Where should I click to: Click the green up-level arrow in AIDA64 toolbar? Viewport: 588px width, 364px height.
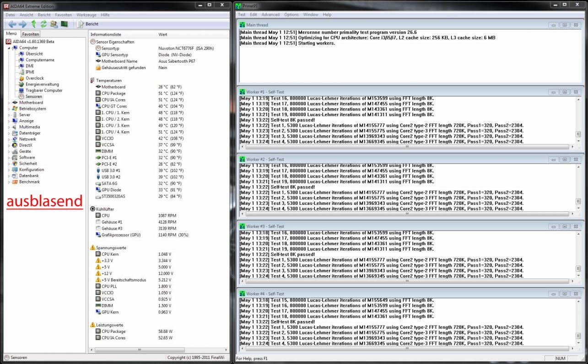(33, 24)
